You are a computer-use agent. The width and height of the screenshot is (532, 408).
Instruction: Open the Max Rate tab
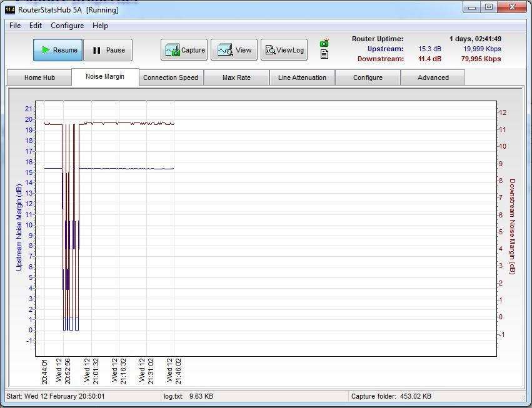tap(236, 77)
